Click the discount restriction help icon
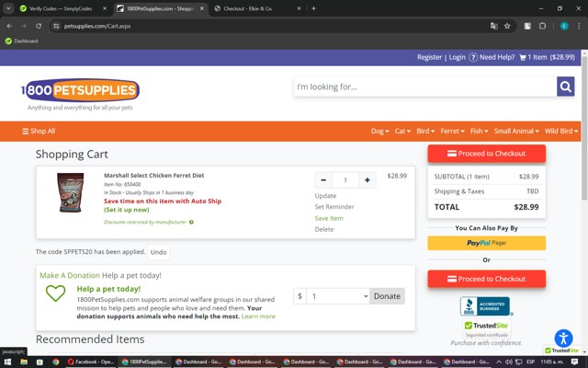The image size is (588, 368). (x=191, y=222)
